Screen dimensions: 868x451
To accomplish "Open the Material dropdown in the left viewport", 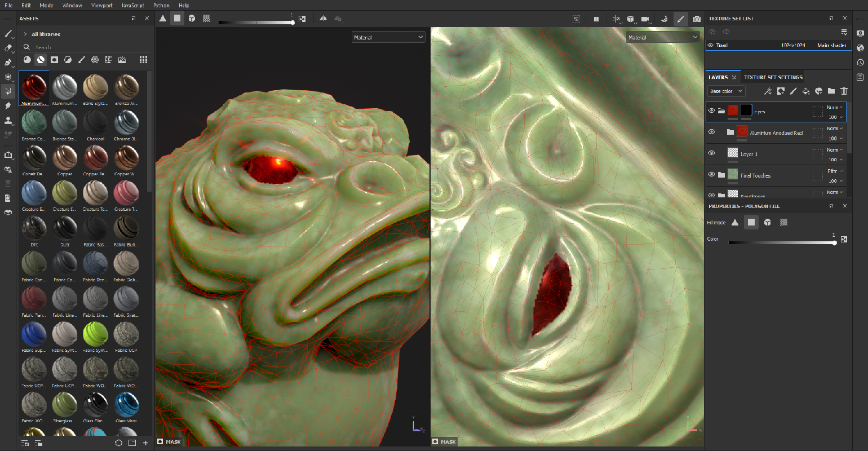I will (x=388, y=37).
